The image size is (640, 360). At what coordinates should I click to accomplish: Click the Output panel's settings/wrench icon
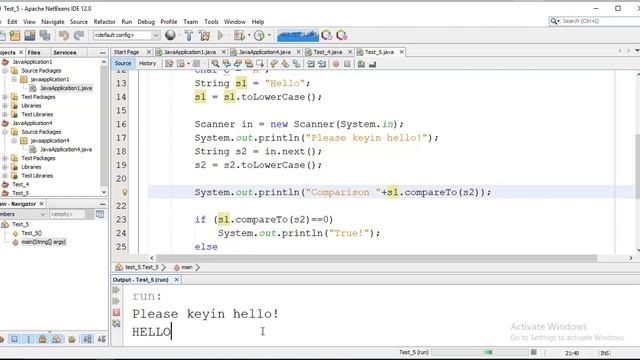(x=116, y=324)
